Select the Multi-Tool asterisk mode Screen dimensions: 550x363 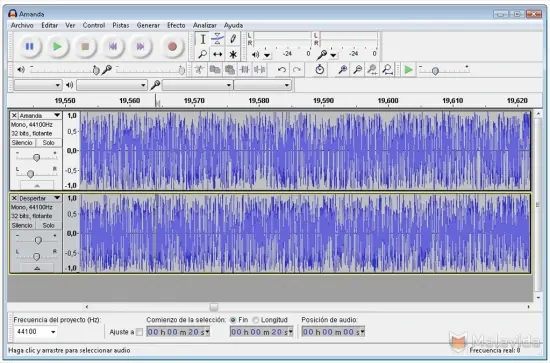233,54
